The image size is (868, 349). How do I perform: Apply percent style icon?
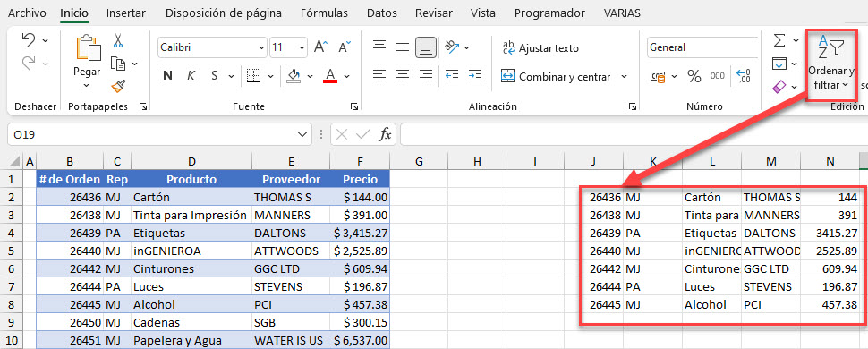coord(694,76)
